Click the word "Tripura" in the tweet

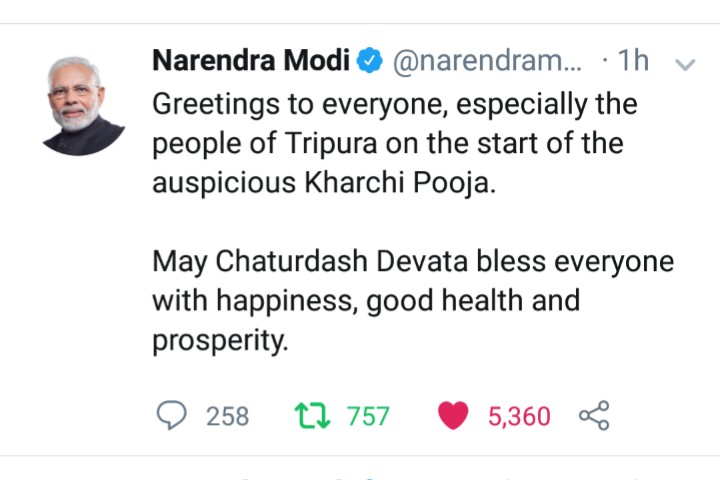click(331, 143)
